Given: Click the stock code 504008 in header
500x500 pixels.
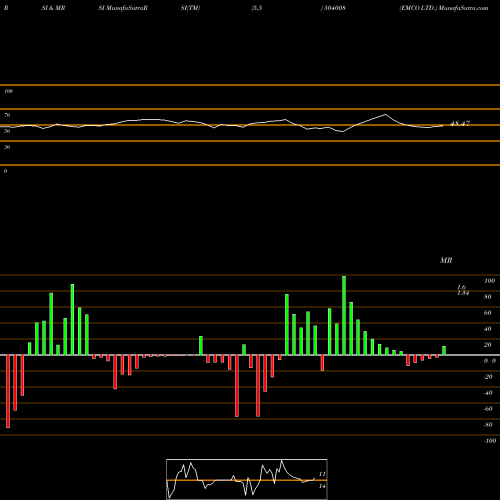Looking at the screenshot, I should tap(334, 8).
